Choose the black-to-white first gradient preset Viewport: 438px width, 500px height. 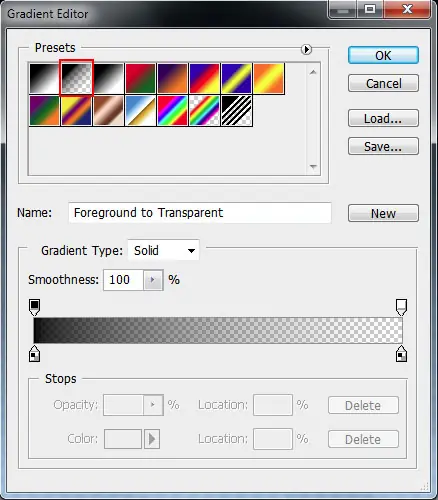[x=44, y=78]
